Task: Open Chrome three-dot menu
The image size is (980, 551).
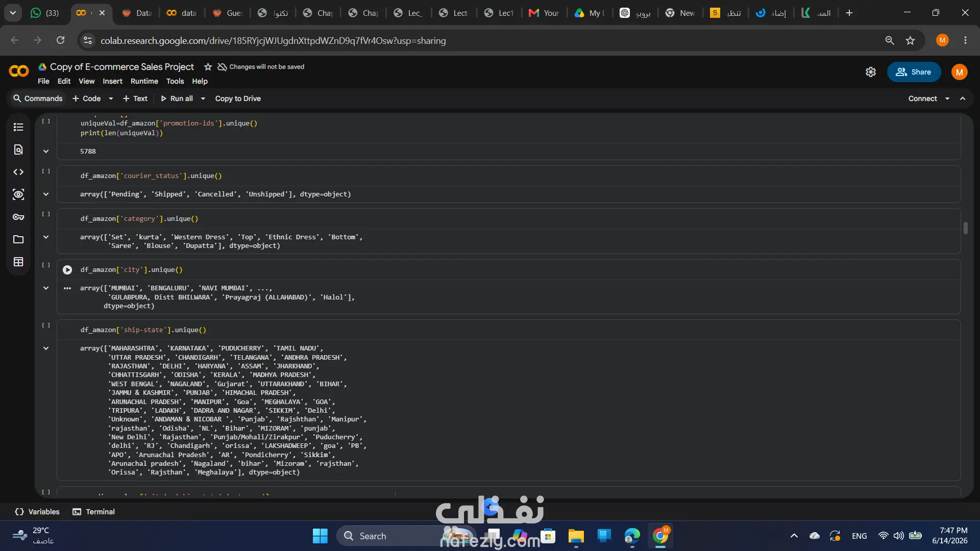Action: 965,40
